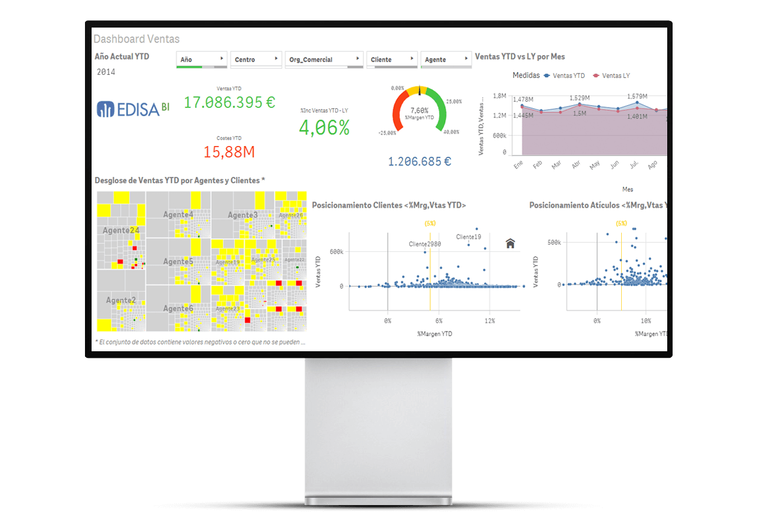
Task: Select the Agente4 treemap tile
Action: point(178,214)
